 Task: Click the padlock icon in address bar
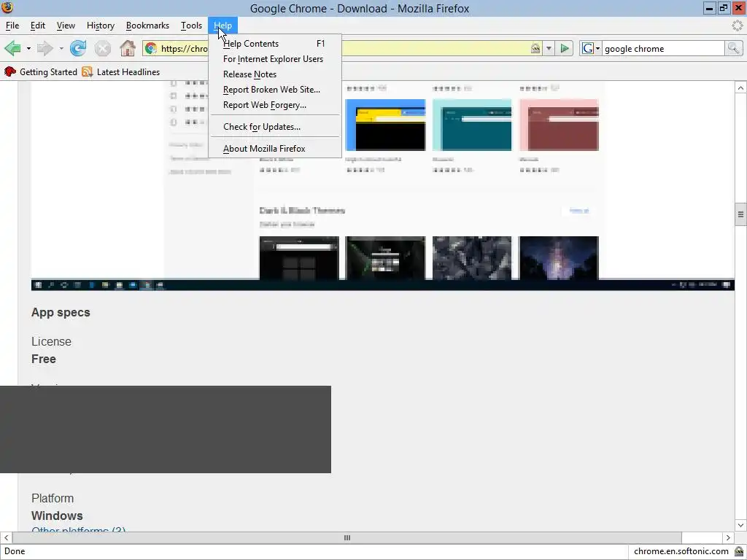[x=535, y=48]
